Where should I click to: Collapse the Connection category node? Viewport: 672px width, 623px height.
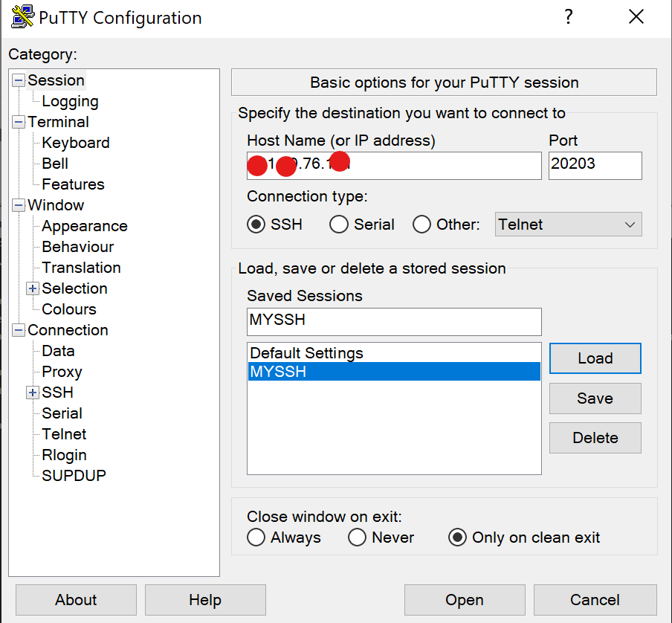tap(18, 330)
